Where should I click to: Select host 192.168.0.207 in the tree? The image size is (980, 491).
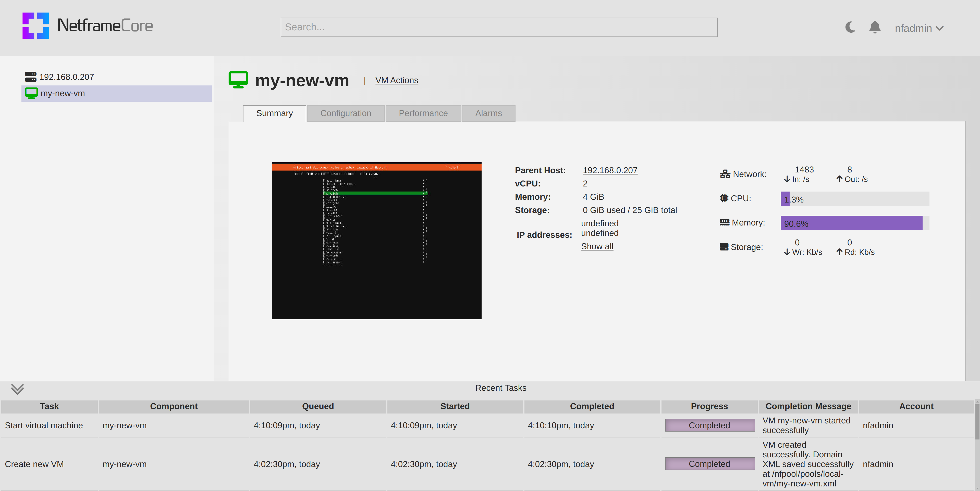point(66,77)
